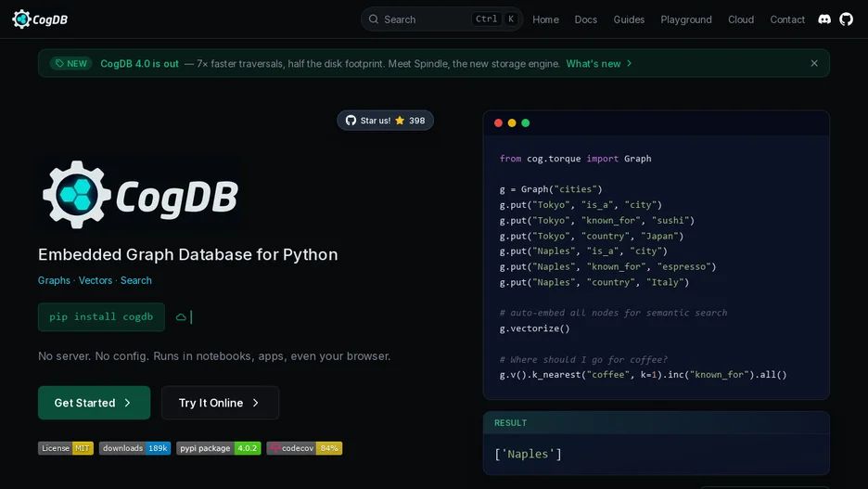Open the Vectors link
868x489 pixels.
96,280
